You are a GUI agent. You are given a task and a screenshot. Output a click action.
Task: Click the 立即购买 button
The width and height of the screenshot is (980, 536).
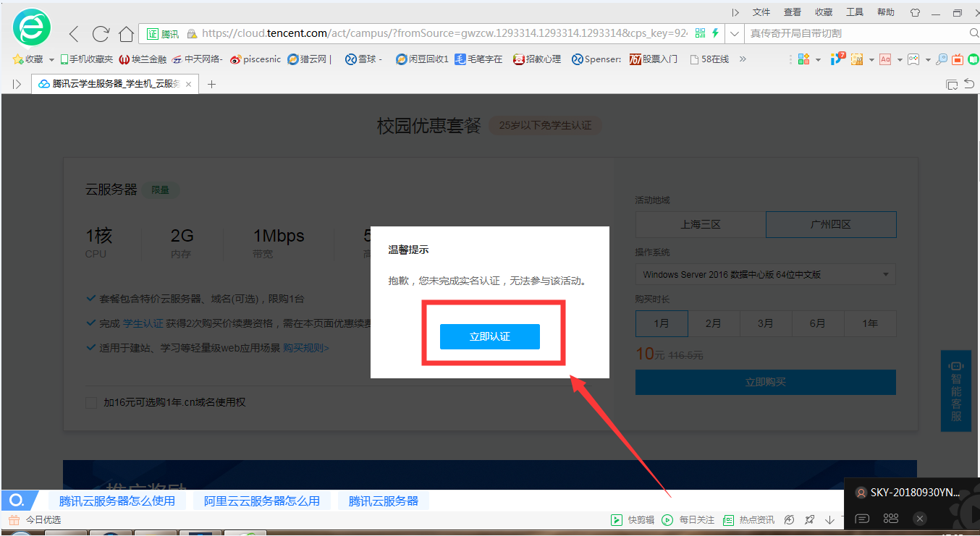[766, 382]
